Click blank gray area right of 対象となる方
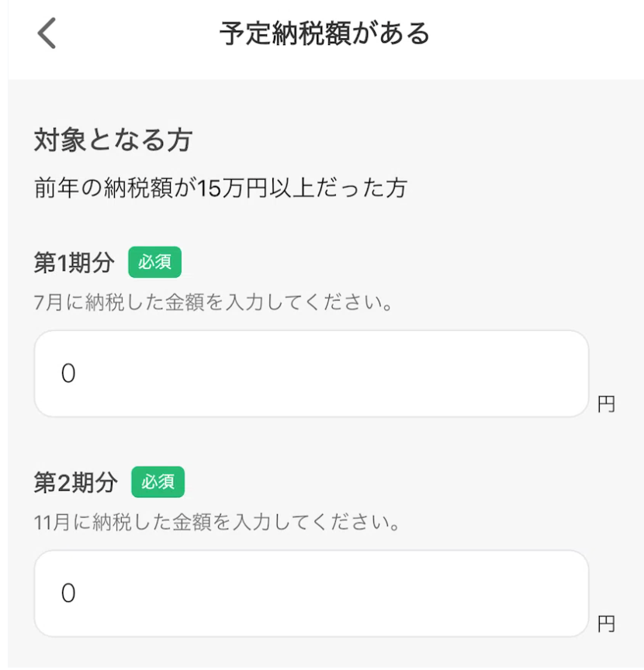644x670 pixels. click(427, 141)
